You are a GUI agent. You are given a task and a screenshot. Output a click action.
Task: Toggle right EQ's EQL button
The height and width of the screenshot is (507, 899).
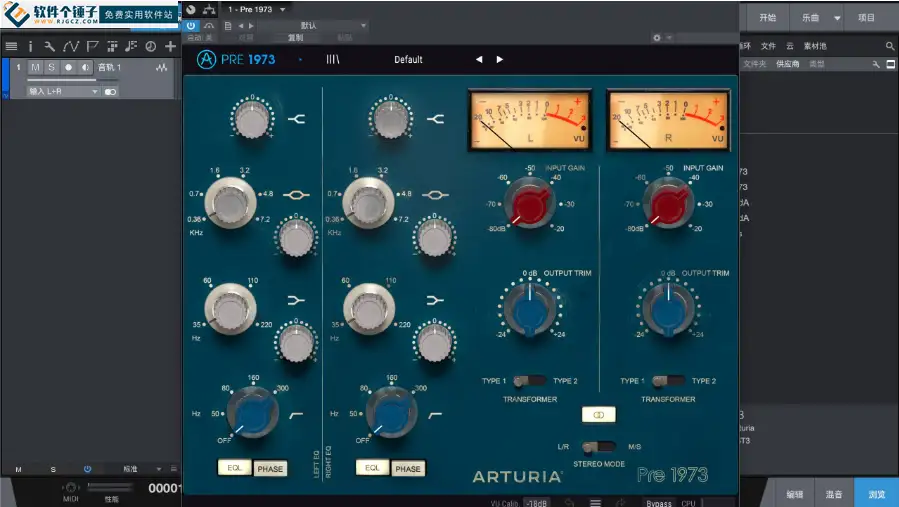click(x=372, y=468)
